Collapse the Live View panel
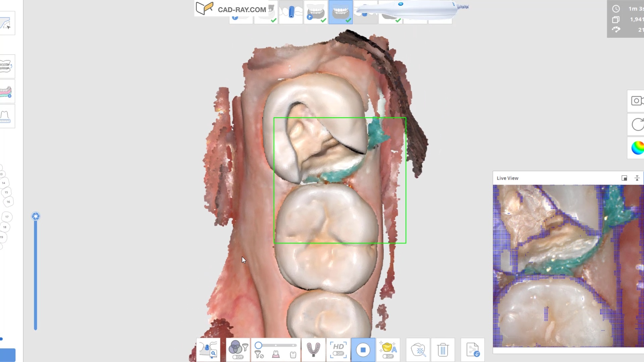Viewport: 644px width, 362px height. point(637,178)
